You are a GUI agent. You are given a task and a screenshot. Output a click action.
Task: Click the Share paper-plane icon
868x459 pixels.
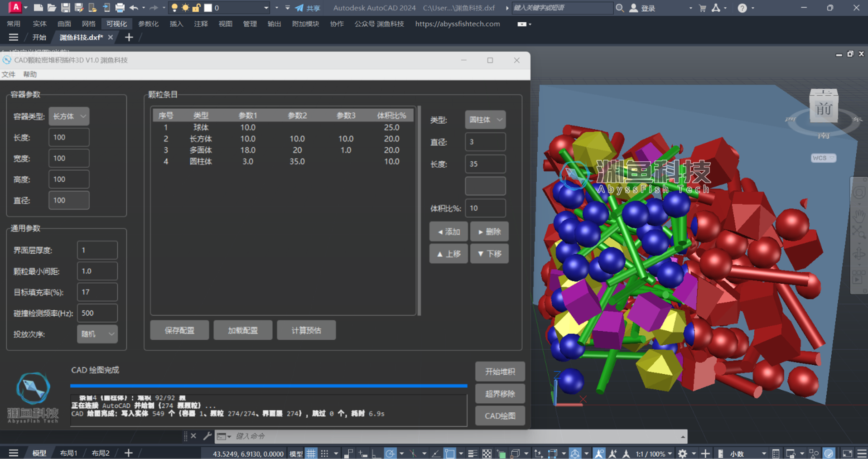coord(299,8)
